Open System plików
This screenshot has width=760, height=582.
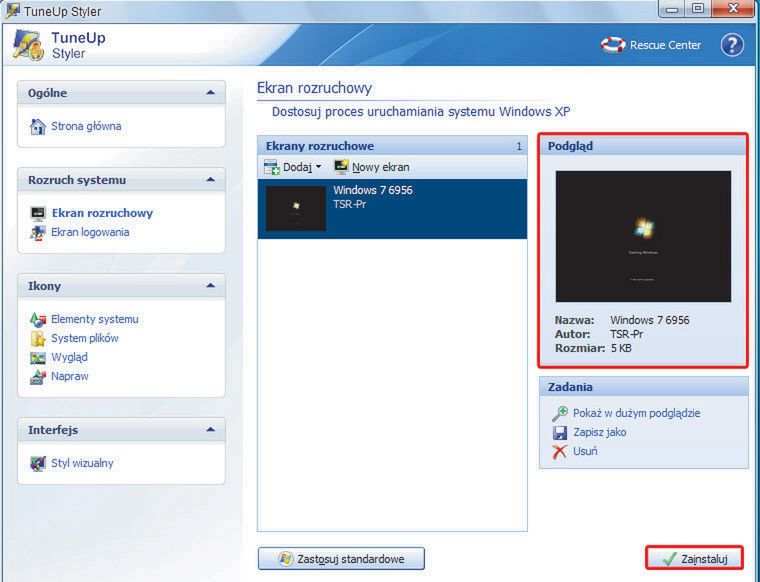point(85,338)
